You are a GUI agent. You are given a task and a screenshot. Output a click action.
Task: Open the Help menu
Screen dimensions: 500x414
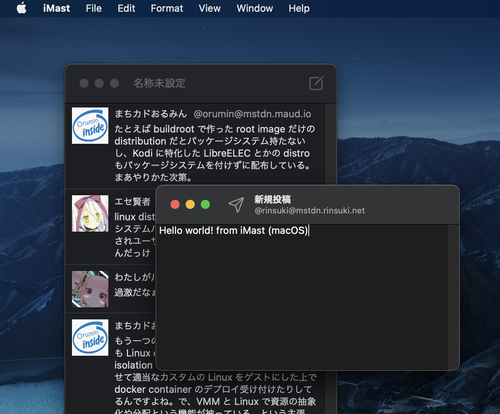coord(299,8)
